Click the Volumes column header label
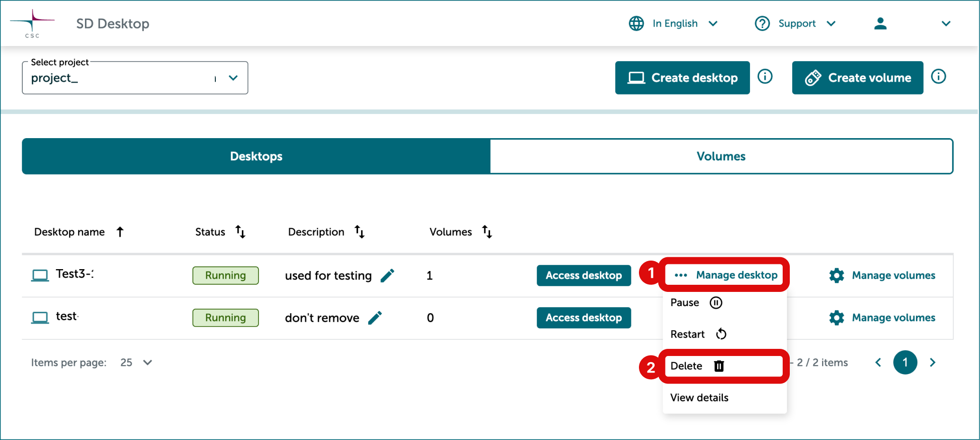Image resolution: width=980 pixels, height=440 pixels. click(x=451, y=232)
